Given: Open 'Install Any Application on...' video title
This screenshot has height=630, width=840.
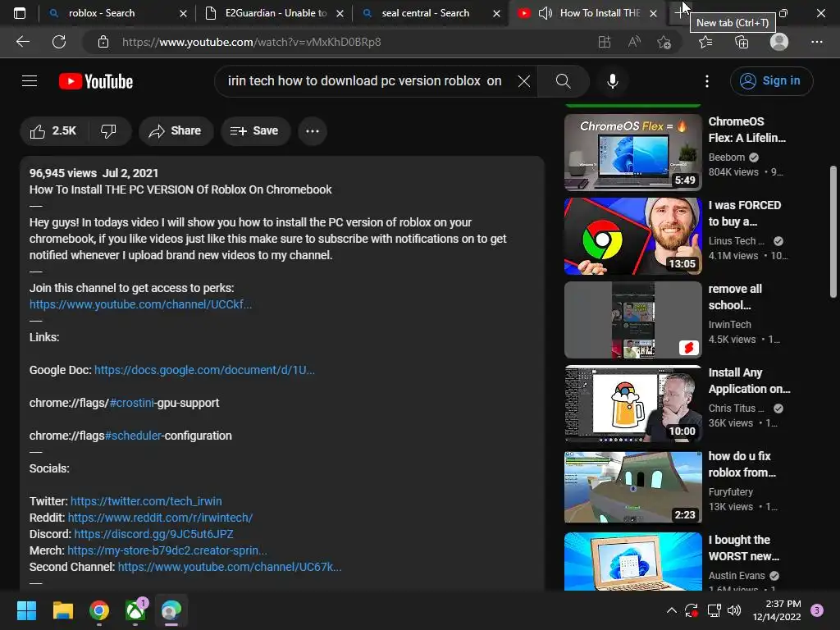Looking at the screenshot, I should (749, 381).
